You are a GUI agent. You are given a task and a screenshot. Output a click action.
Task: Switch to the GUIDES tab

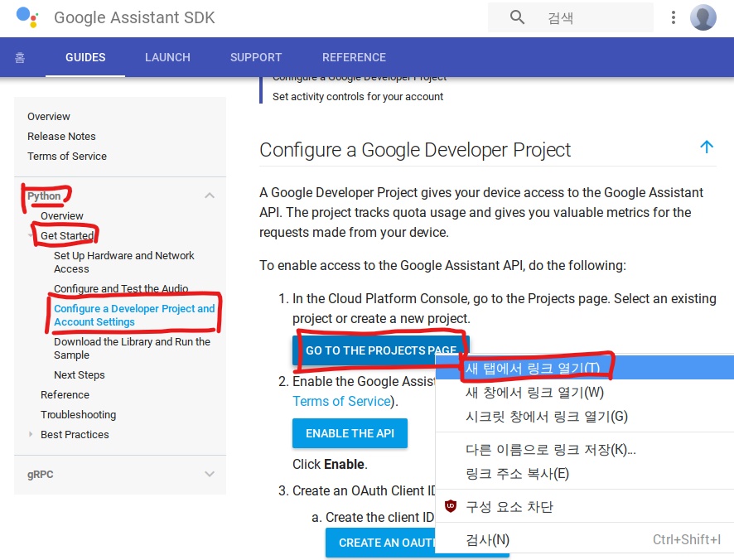click(x=85, y=57)
